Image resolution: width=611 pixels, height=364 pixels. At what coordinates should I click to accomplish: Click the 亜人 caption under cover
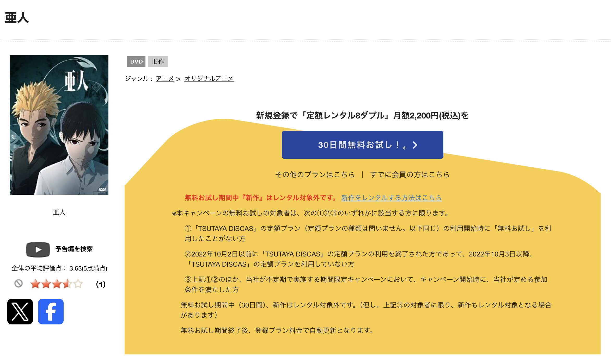click(x=59, y=212)
